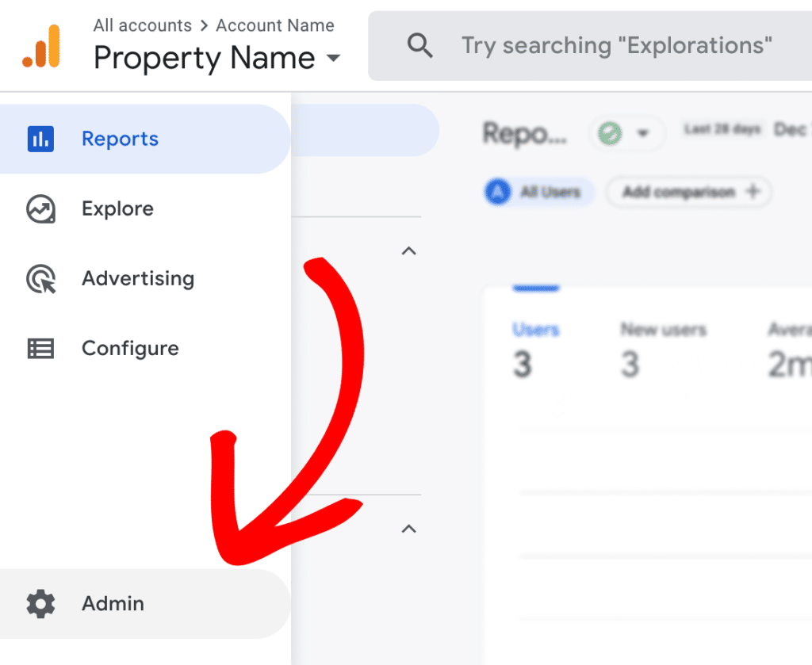
Task: Click the Google Analytics logo
Action: pyautogui.click(x=41, y=46)
